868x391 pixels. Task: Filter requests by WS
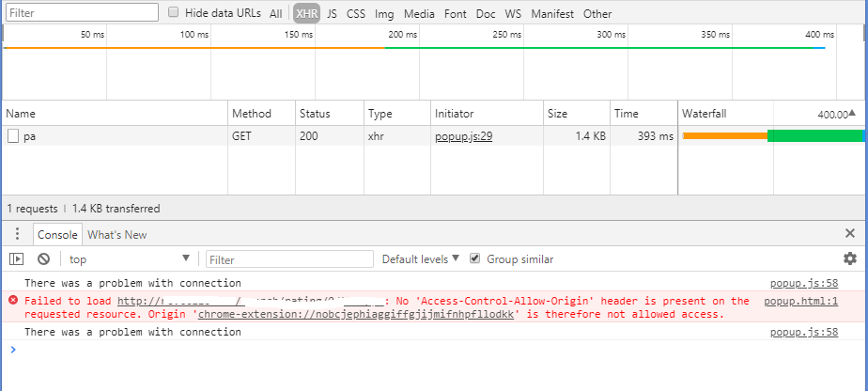click(513, 14)
